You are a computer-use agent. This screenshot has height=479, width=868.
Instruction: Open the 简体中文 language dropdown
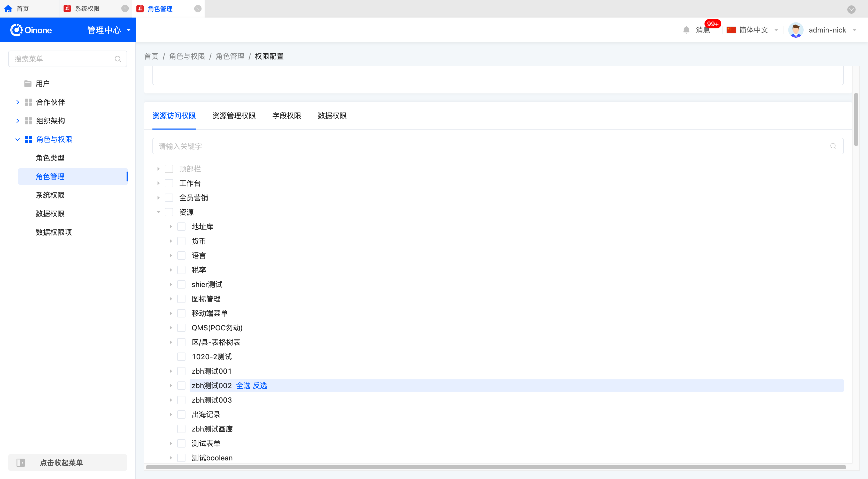pos(758,30)
